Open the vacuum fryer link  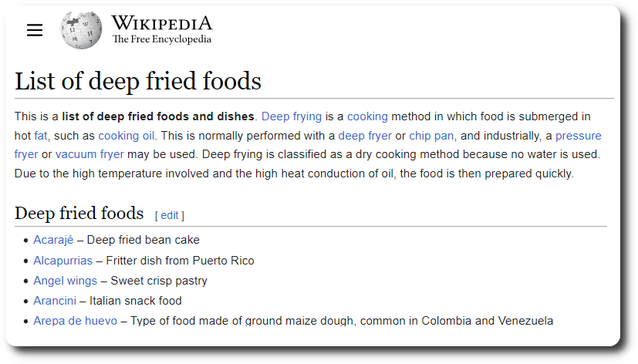[x=89, y=153]
